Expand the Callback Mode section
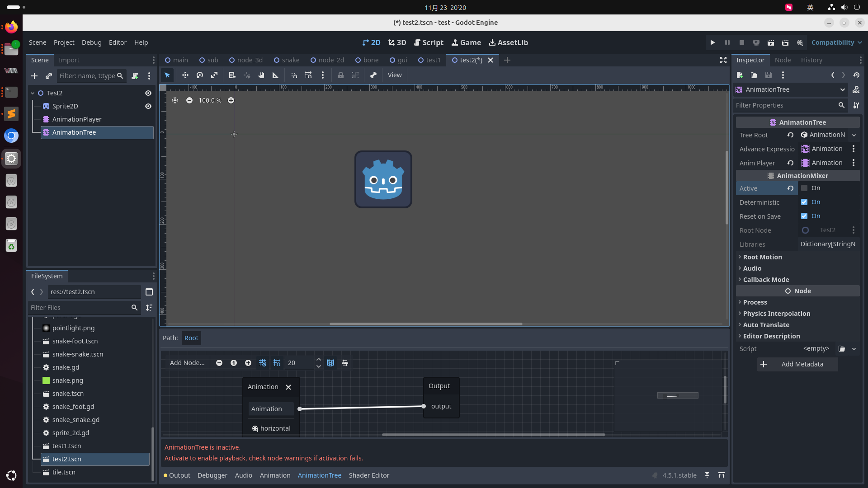The height and width of the screenshot is (488, 868). coord(766,280)
